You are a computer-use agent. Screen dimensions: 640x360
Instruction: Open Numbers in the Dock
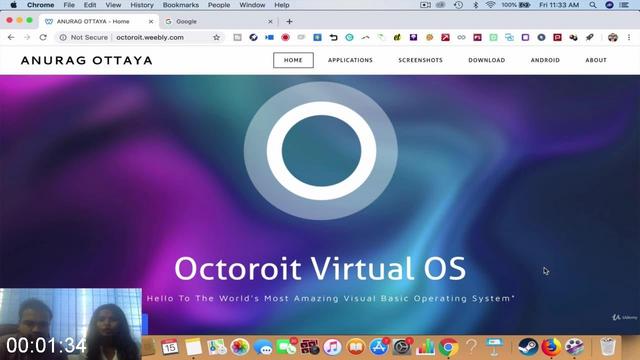pos(425,347)
